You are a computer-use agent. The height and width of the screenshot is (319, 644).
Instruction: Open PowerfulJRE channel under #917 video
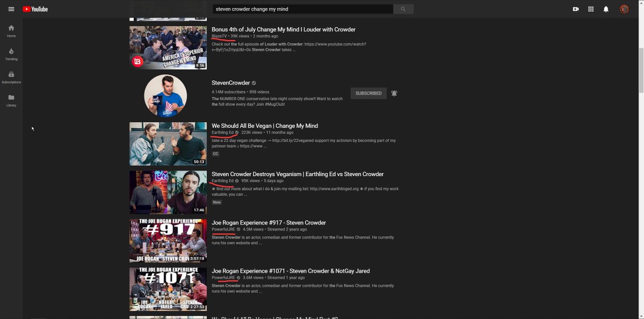223,229
